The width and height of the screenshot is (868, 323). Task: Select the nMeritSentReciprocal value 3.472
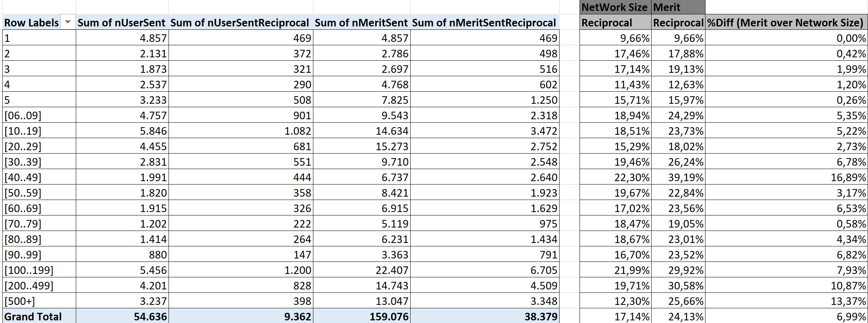pos(485,131)
